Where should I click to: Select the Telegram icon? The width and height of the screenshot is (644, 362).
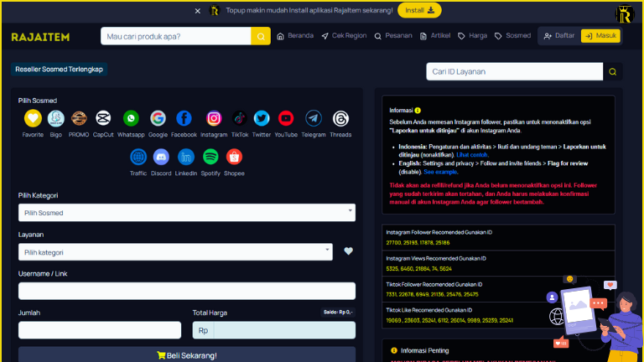[x=314, y=119]
